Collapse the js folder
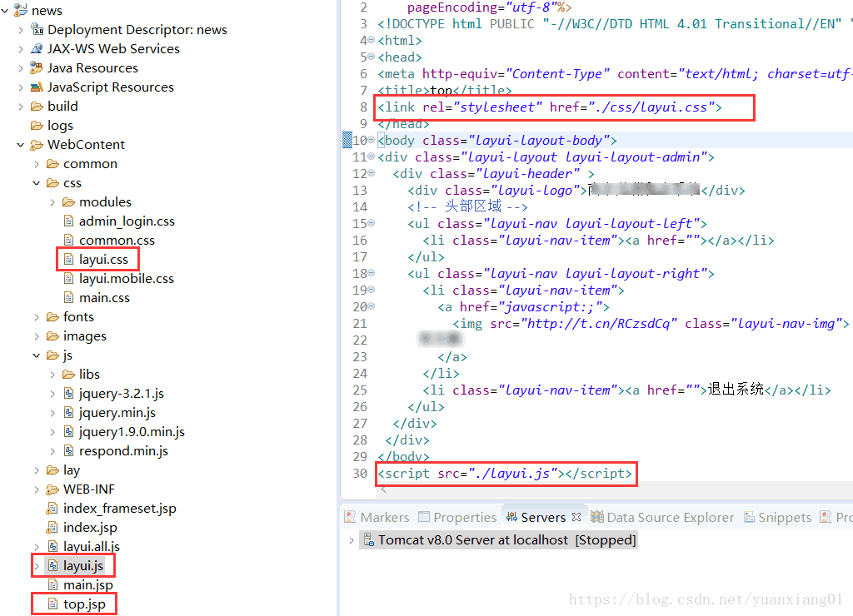The width and height of the screenshot is (853, 616). click(37, 355)
